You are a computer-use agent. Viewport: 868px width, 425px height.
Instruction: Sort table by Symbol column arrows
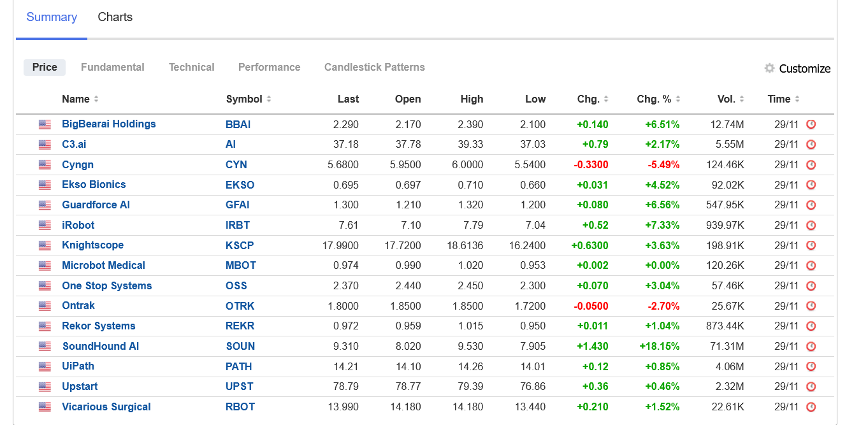(269, 99)
